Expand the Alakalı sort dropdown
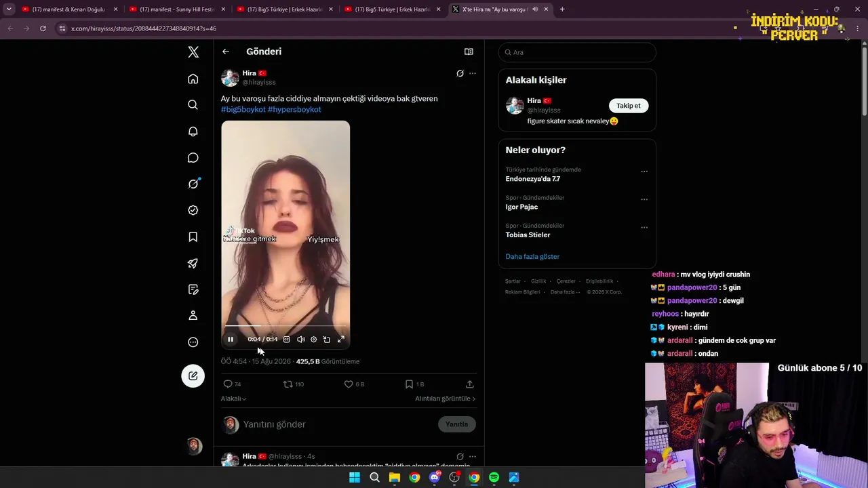This screenshot has height=488, width=868. point(233,399)
